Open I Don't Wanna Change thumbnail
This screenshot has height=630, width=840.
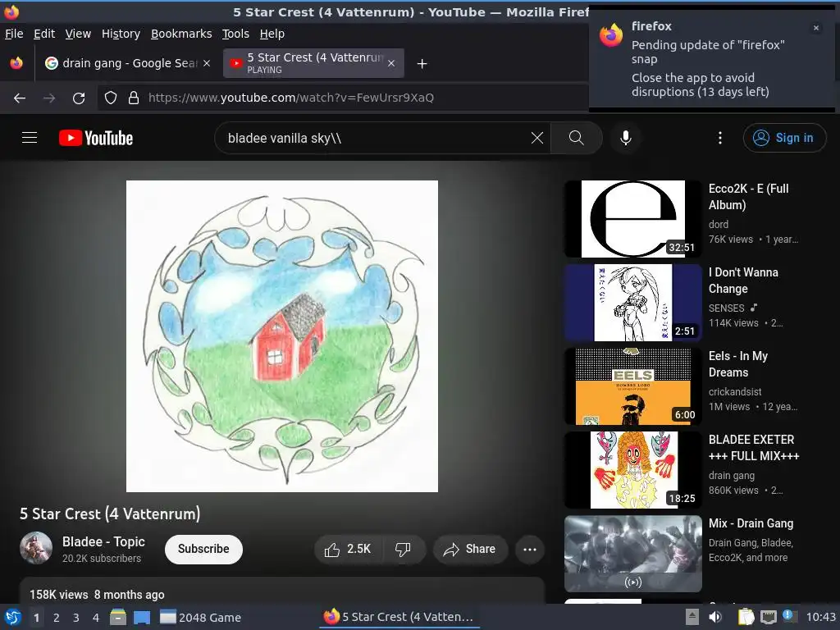click(633, 302)
